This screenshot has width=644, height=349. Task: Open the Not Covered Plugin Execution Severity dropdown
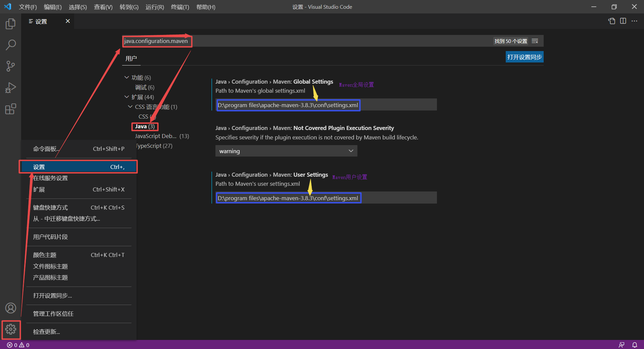[286, 151]
